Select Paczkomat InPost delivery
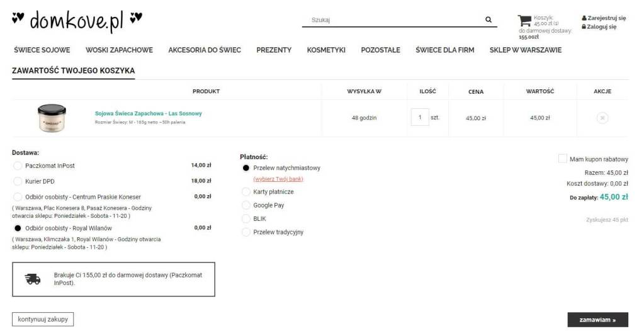 point(18,165)
